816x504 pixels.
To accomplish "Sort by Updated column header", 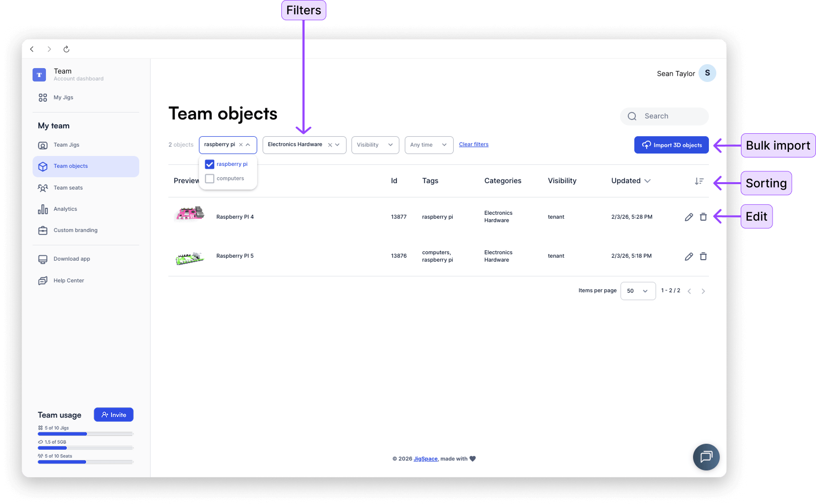I will click(x=631, y=181).
